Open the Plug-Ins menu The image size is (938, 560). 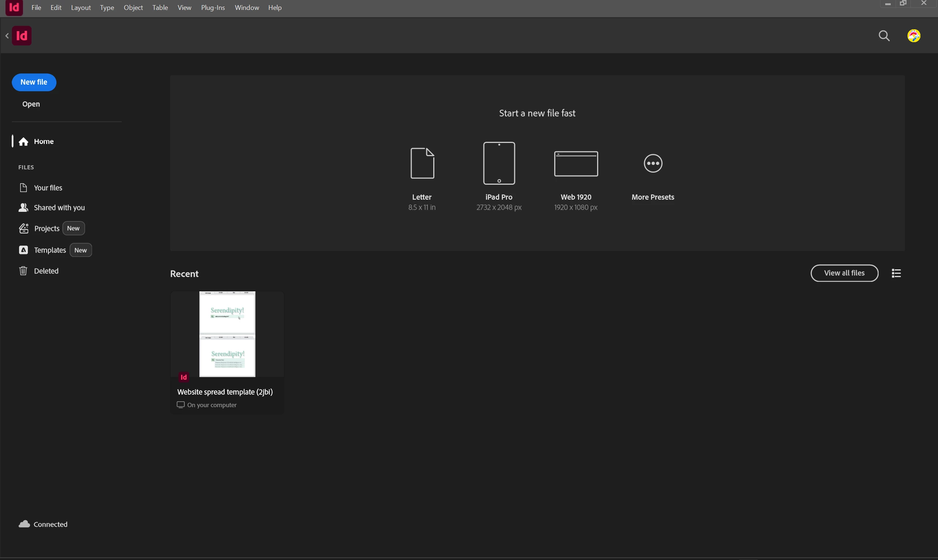coord(213,8)
